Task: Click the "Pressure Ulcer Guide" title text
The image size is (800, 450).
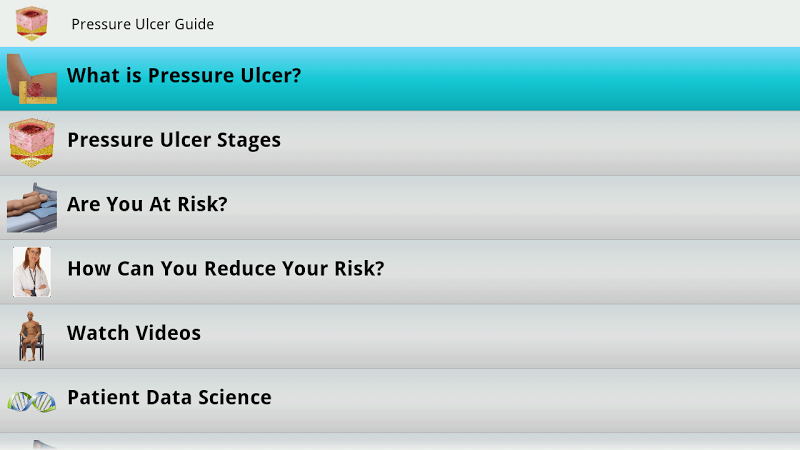Action: (x=143, y=24)
